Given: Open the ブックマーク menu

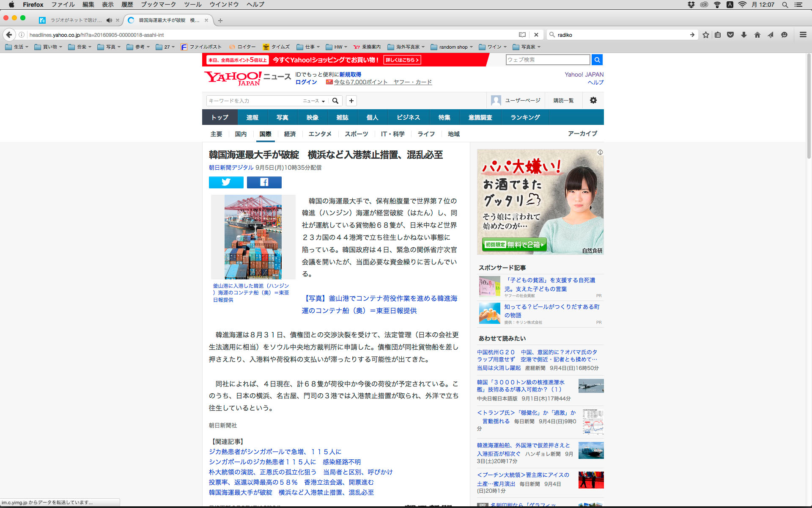Looking at the screenshot, I should [158, 5].
